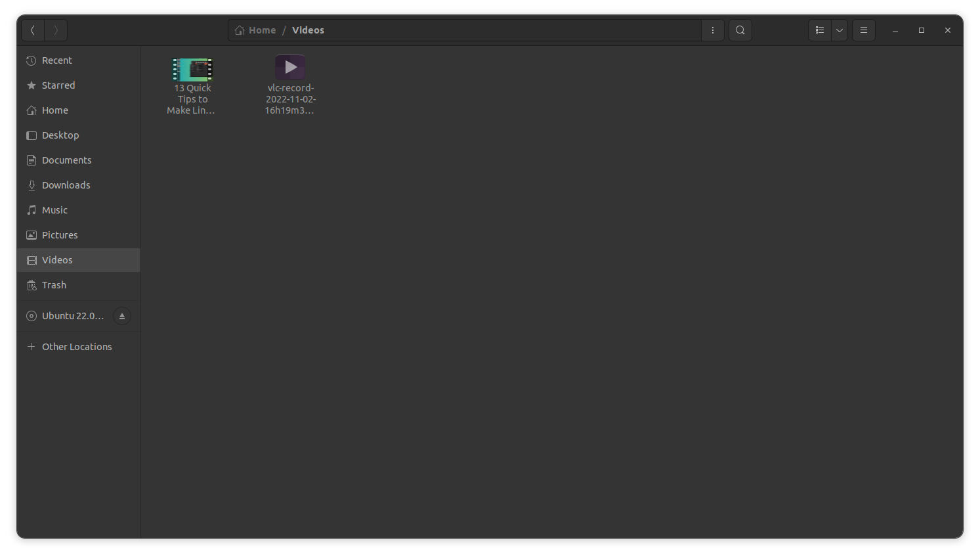
Task: Expand the view options dropdown arrow
Action: [x=839, y=30]
